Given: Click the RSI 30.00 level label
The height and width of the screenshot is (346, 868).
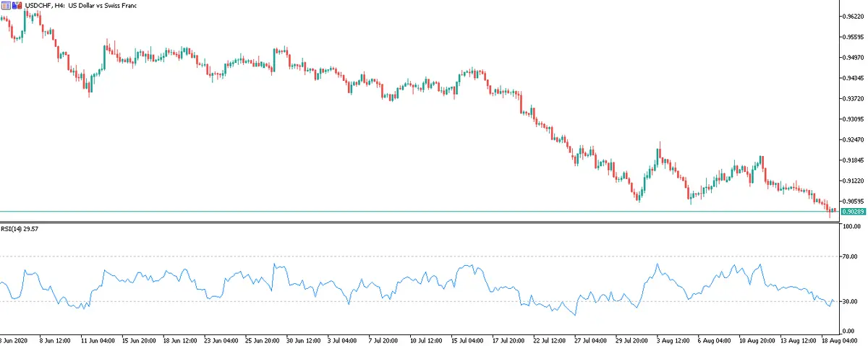Looking at the screenshot, I should 850,301.
